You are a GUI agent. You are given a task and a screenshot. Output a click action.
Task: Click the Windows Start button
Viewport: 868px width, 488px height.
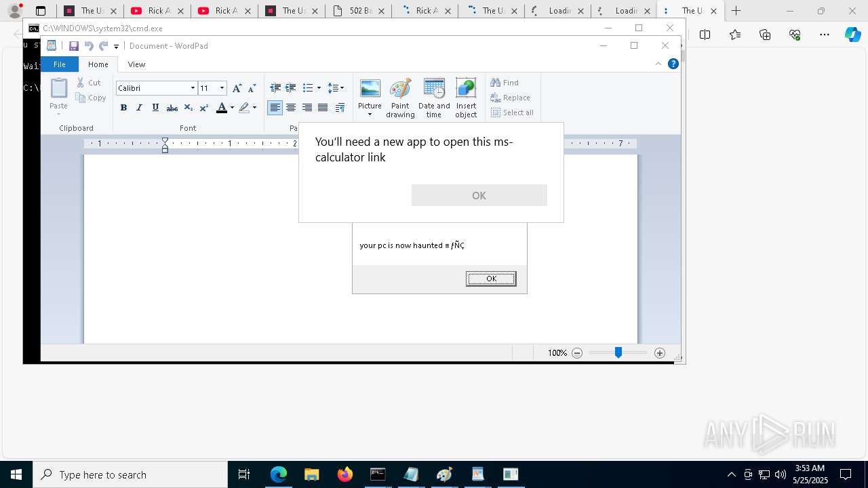[x=16, y=474]
